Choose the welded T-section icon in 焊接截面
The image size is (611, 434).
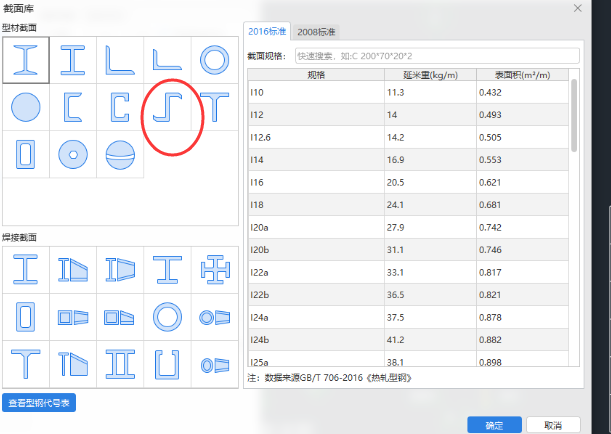[x=26, y=364]
